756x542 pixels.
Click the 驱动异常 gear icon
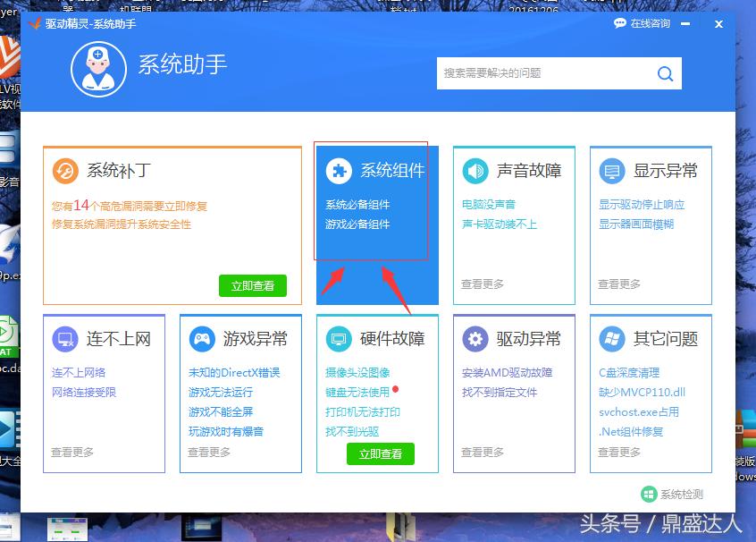475,338
